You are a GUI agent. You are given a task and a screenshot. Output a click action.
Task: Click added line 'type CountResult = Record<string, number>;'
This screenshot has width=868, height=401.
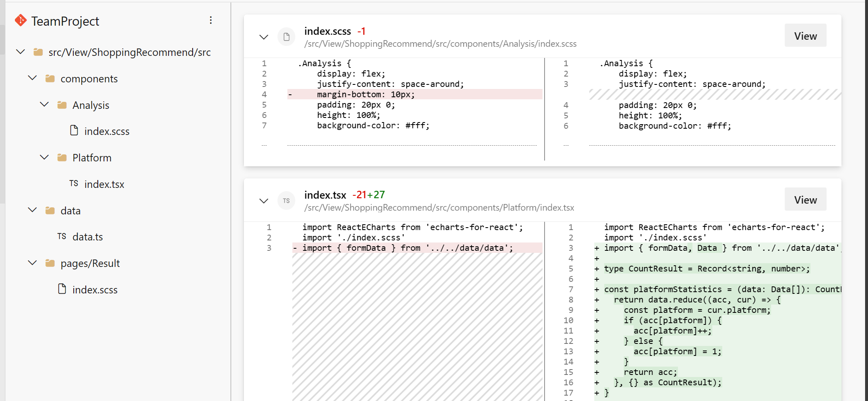tap(706, 269)
